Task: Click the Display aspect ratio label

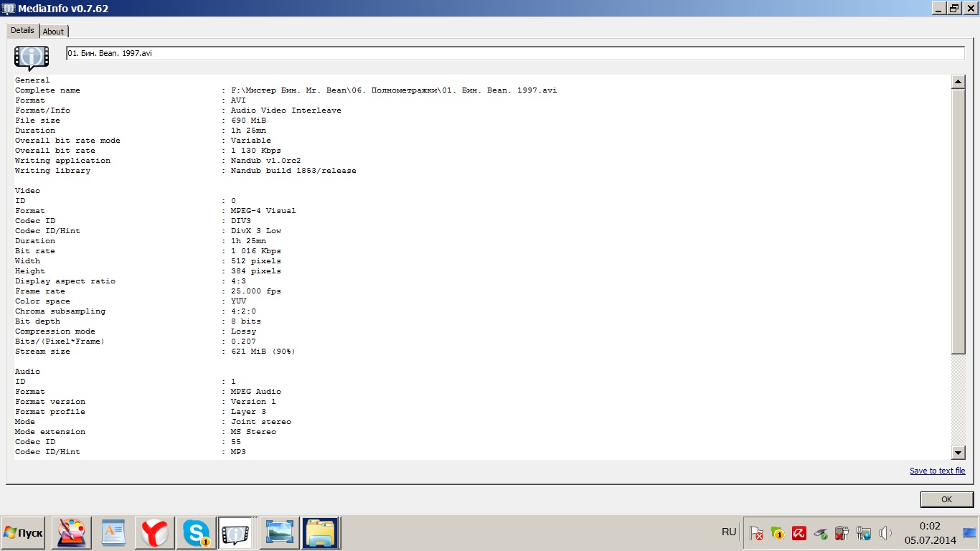Action: point(65,281)
